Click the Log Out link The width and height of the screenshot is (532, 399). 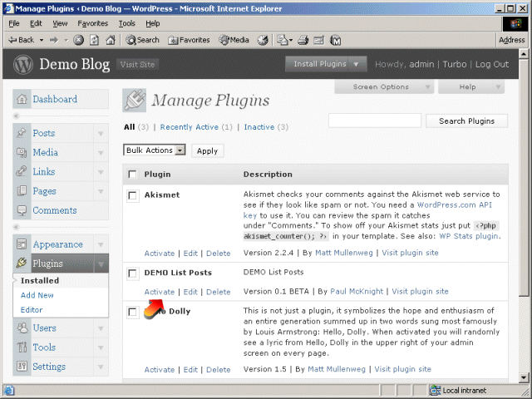click(492, 64)
